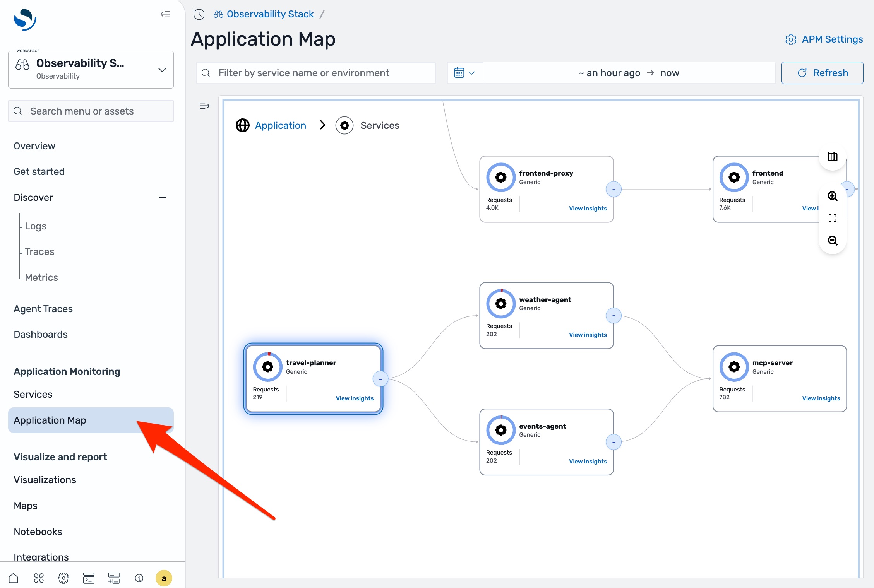
Task: Collapse the weather-agent outgoing connection
Action: 614,315
